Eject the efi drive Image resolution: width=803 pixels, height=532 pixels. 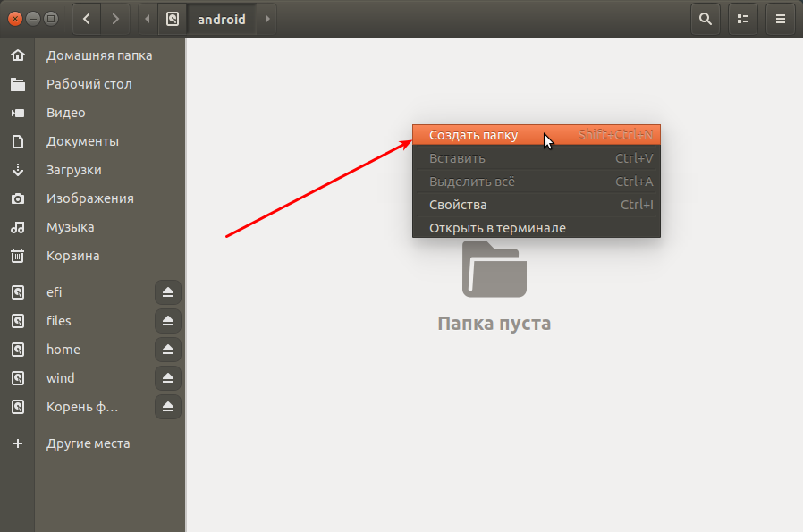tap(167, 291)
